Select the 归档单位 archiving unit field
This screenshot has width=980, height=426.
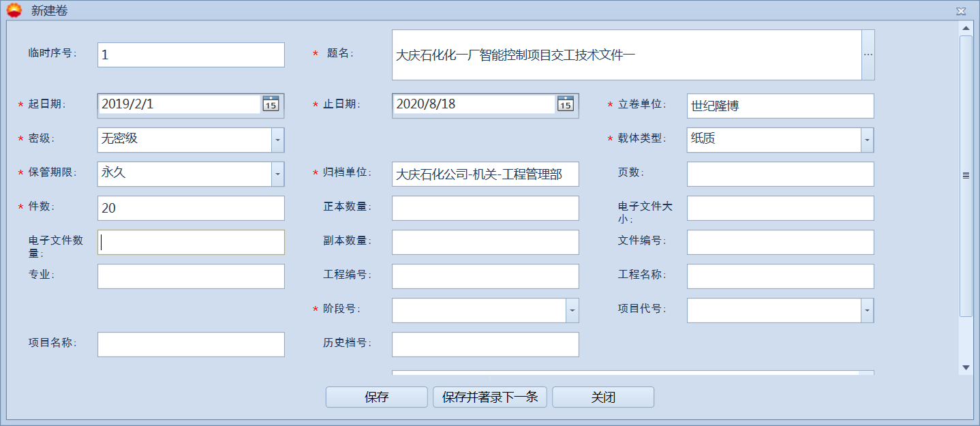click(485, 174)
